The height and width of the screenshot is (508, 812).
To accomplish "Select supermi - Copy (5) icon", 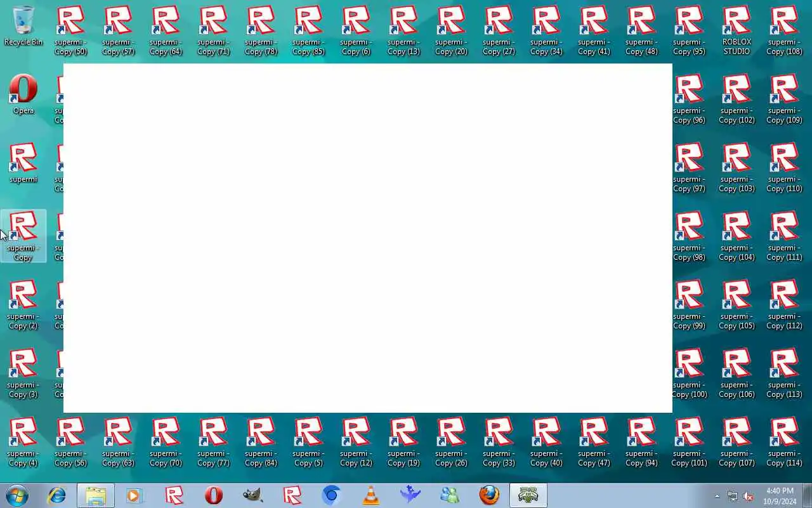I will 308,442.
